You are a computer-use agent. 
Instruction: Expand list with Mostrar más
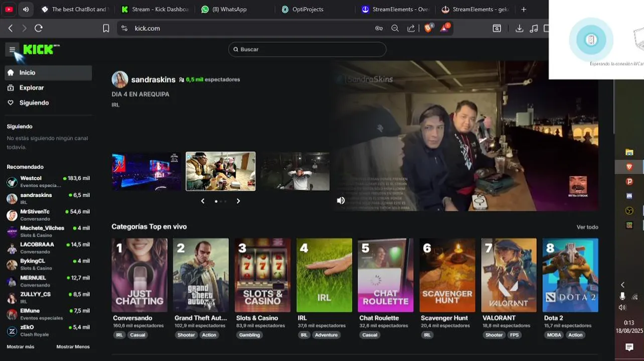point(21,346)
